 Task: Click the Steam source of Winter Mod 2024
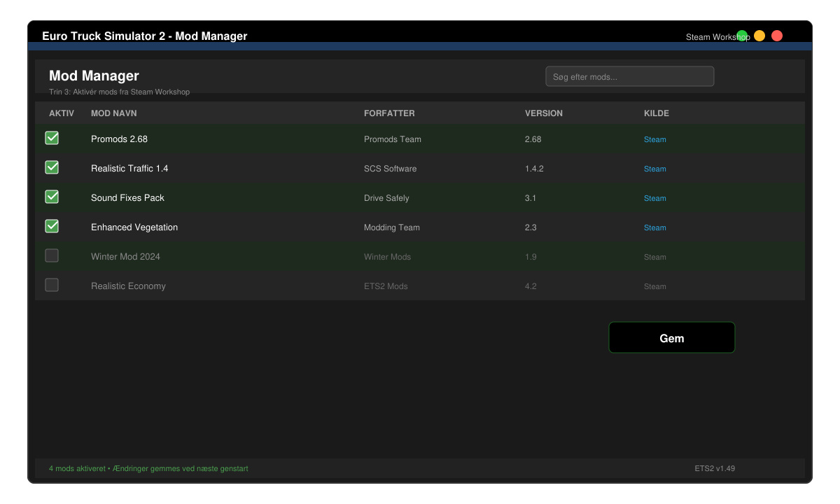(x=655, y=257)
